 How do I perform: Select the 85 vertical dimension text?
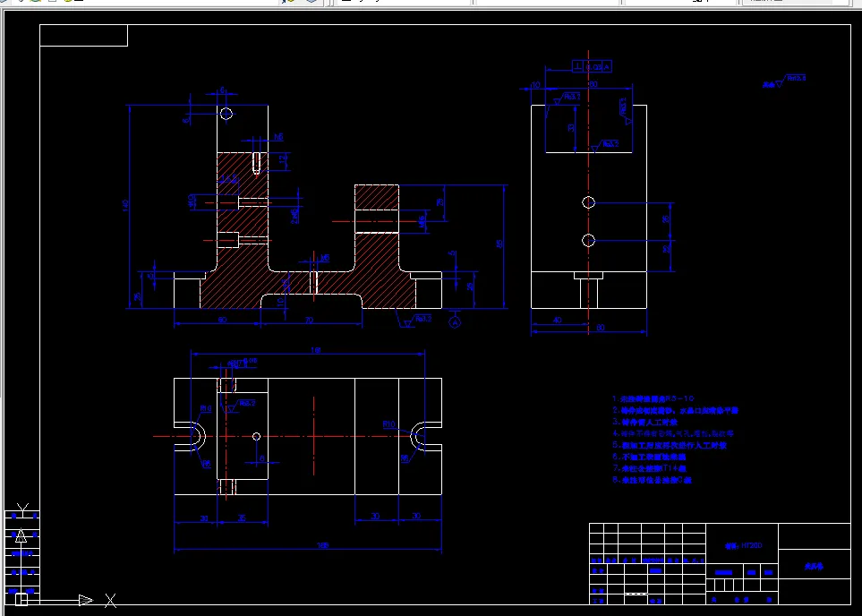click(x=499, y=244)
